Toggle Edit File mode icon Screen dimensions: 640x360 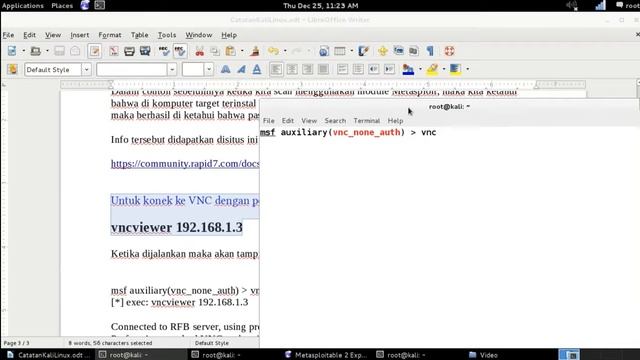point(94,51)
